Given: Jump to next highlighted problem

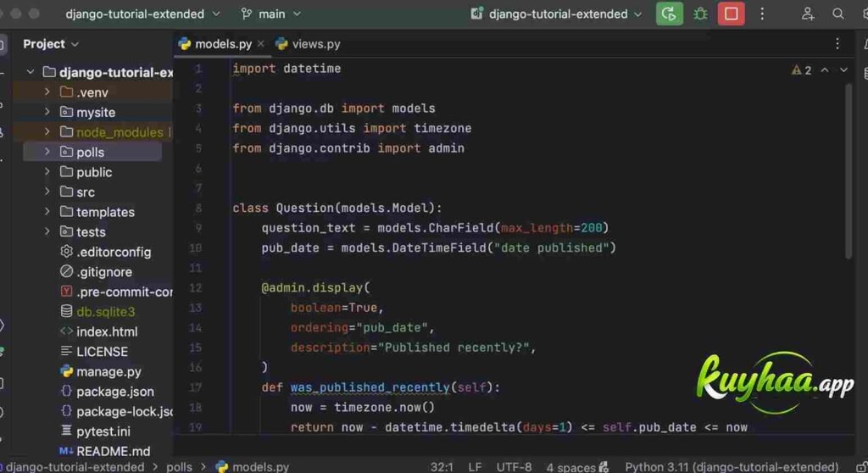Looking at the screenshot, I should tap(843, 70).
